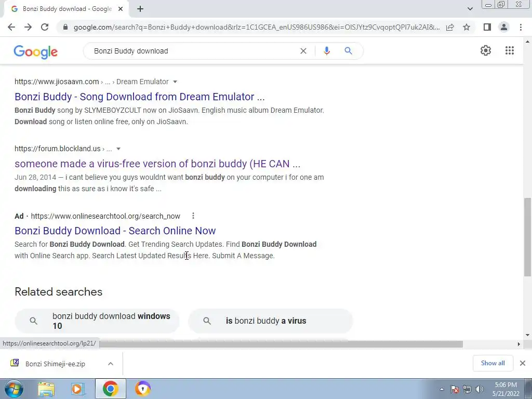This screenshot has height=399, width=532.
Task: Open the volume speaker tray icon
Action: (480, 390)
